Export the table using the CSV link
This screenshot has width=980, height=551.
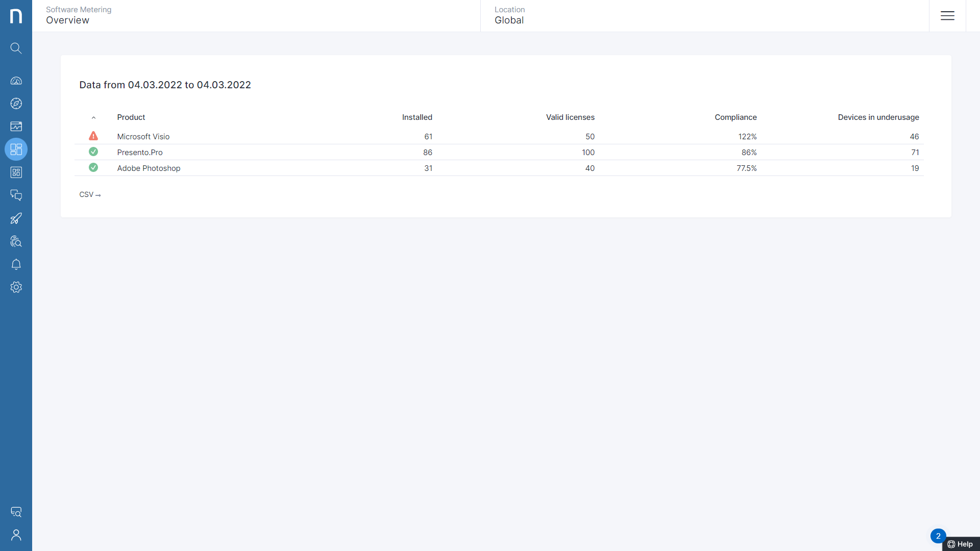point(90,194)
